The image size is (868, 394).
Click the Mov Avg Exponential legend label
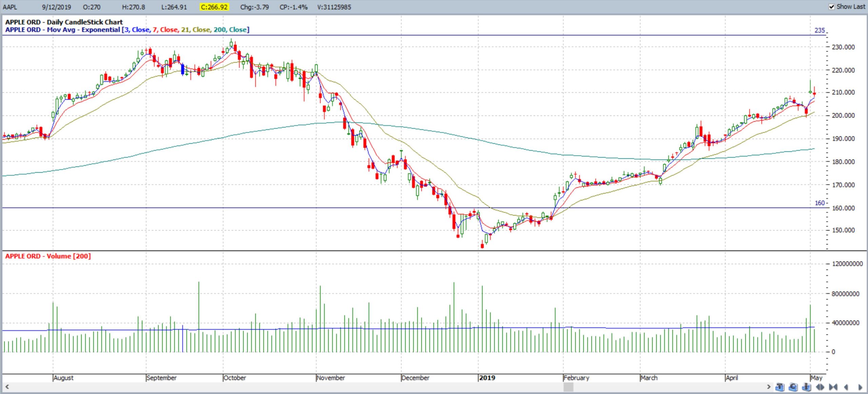pyautogui.click(x=63, y=30)
